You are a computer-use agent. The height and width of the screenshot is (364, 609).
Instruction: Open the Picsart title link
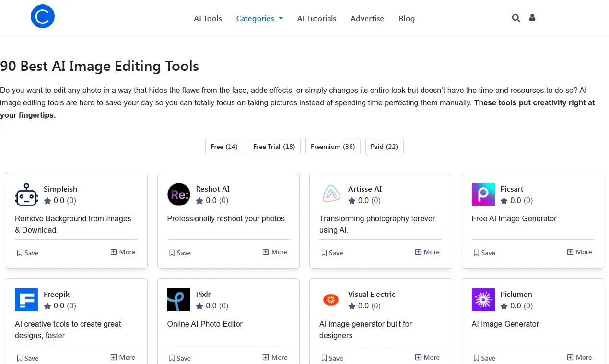coord(512,189)
